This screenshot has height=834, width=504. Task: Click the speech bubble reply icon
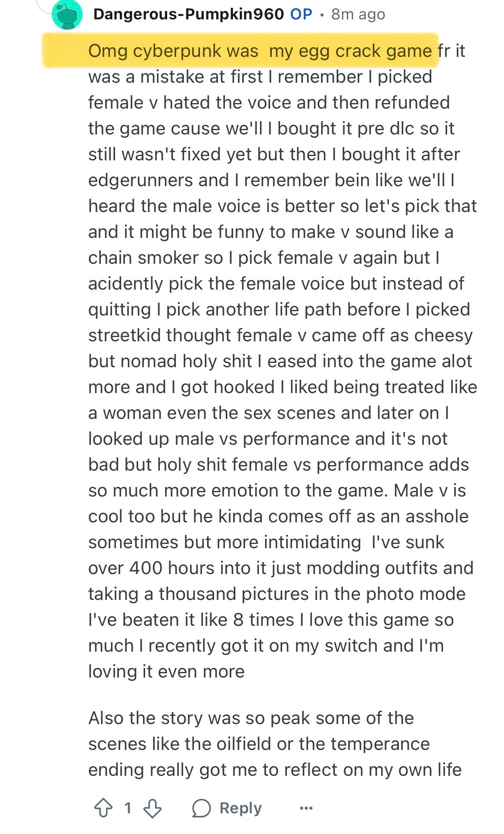(x=202, y=808)
